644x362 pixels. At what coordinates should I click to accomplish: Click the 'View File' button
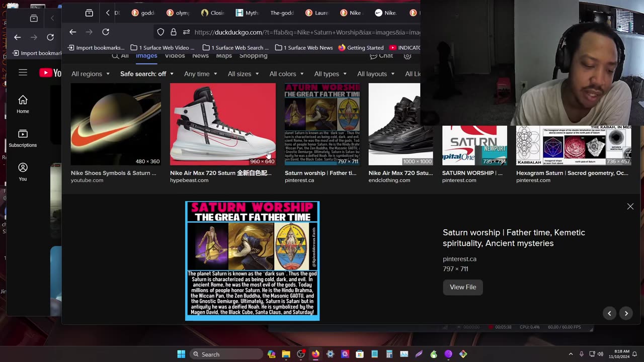click(x=463, y=287)
